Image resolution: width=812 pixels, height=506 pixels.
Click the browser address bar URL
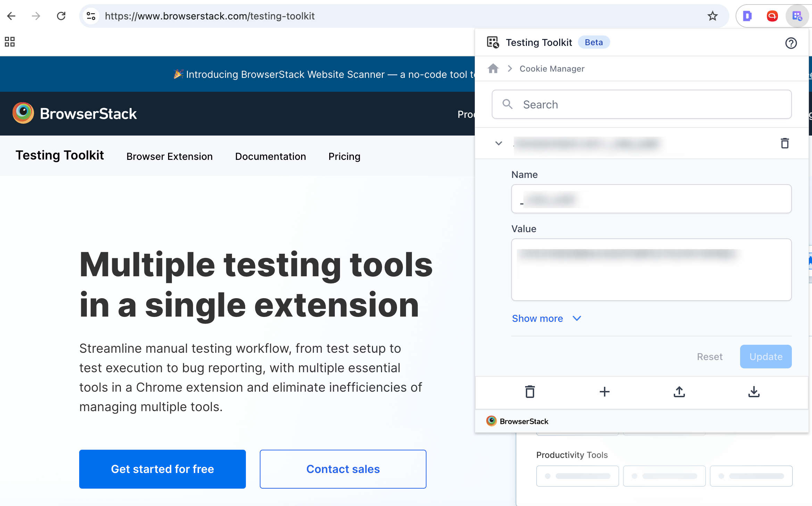pos(210,16)
